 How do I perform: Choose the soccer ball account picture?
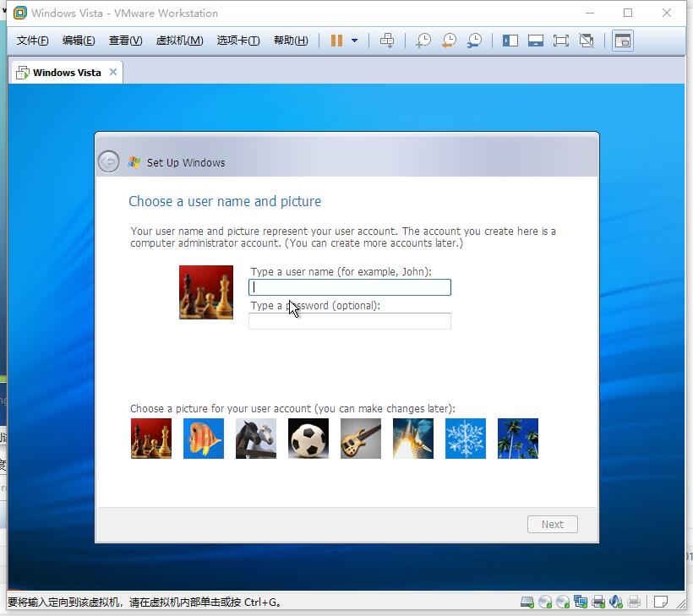click(308, 439)
